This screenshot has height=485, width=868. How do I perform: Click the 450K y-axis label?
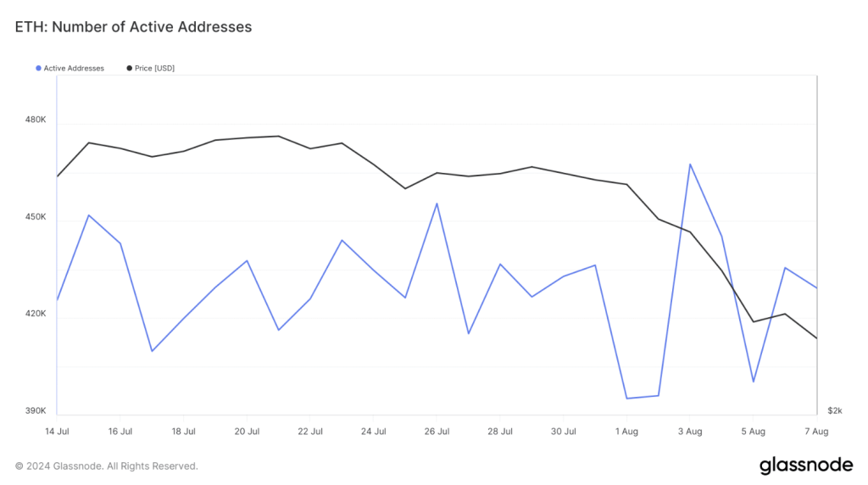36,218
